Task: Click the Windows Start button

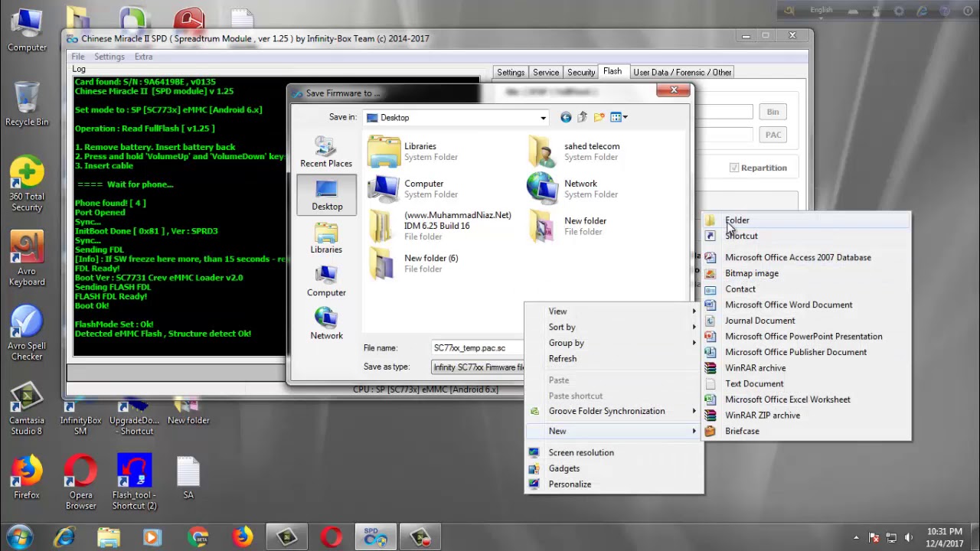Action: 21,537
